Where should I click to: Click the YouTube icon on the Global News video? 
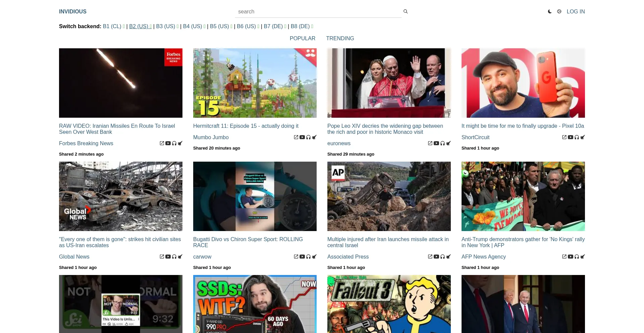pos(168,257)
